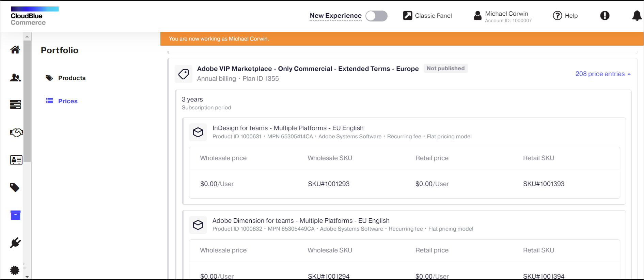Click the New Experience label
644x280 pixels.
335,16
